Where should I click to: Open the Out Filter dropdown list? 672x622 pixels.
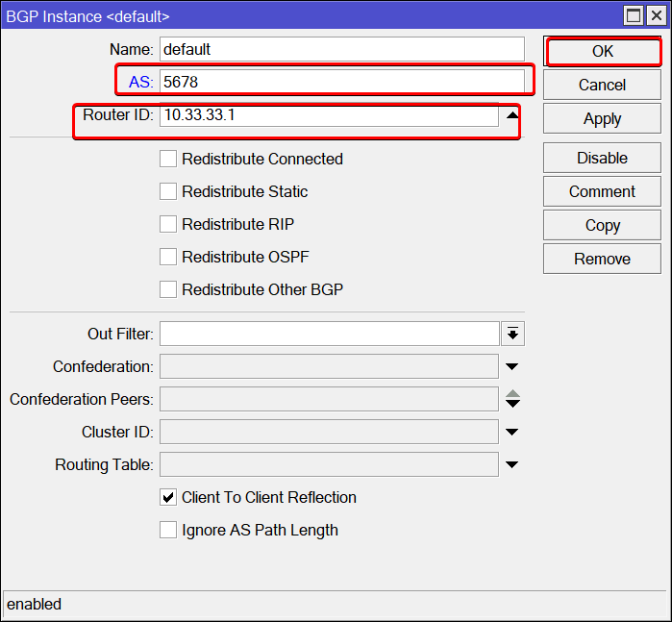[512, 334]
